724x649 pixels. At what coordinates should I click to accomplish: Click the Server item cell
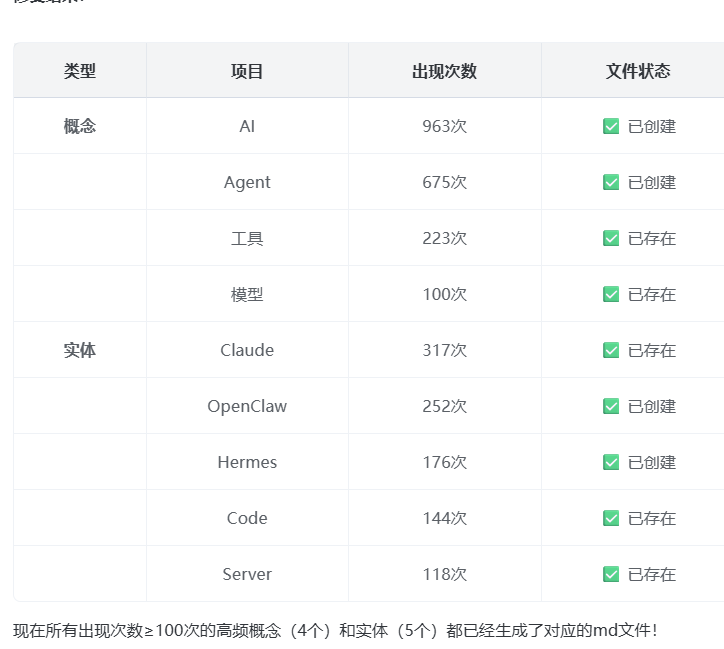(247, 574)
